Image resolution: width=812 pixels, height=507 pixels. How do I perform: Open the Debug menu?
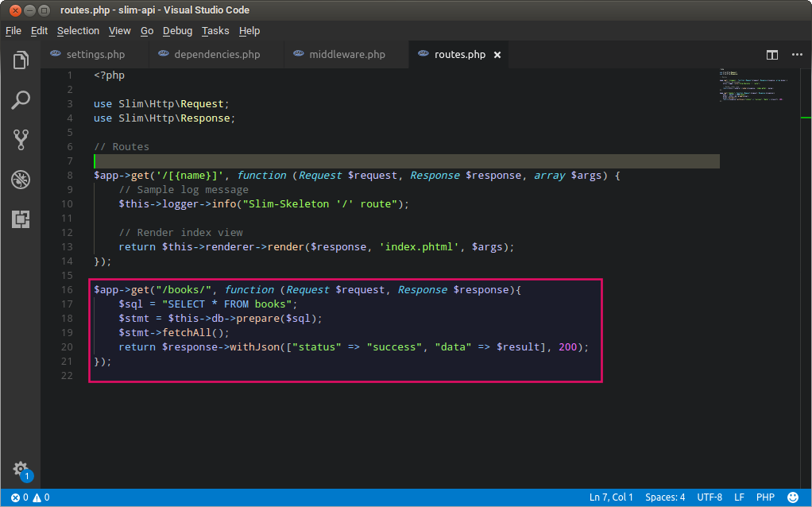177,31
